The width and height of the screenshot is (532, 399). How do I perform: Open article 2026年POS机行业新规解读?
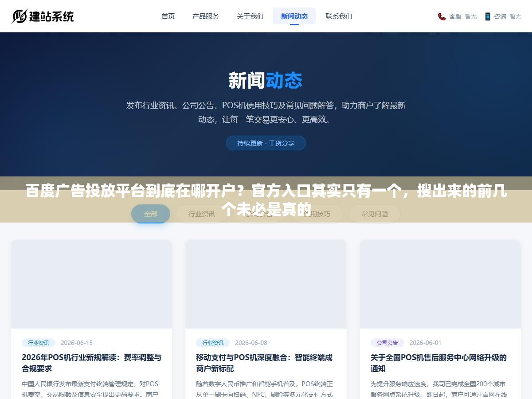(92, 363)
